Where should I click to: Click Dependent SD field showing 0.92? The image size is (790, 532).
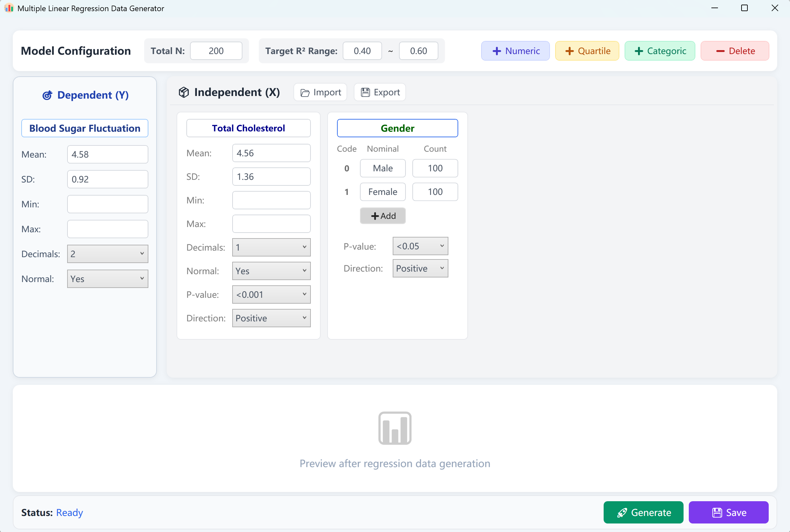tap(107, 179)
